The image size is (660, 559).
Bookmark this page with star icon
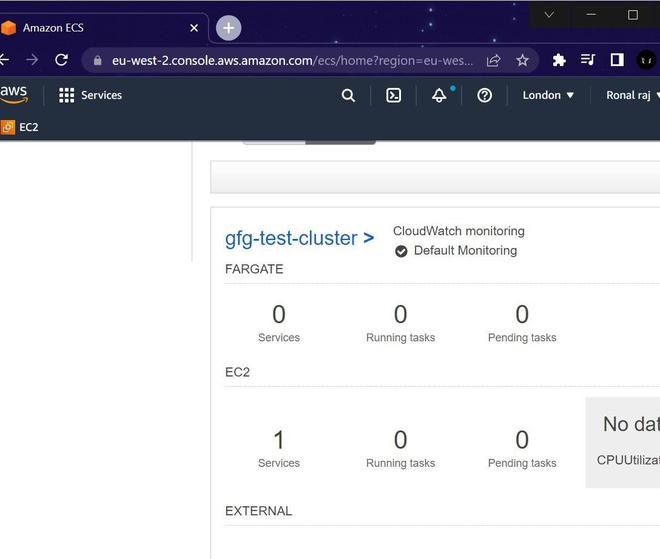[x=522, y=61]
